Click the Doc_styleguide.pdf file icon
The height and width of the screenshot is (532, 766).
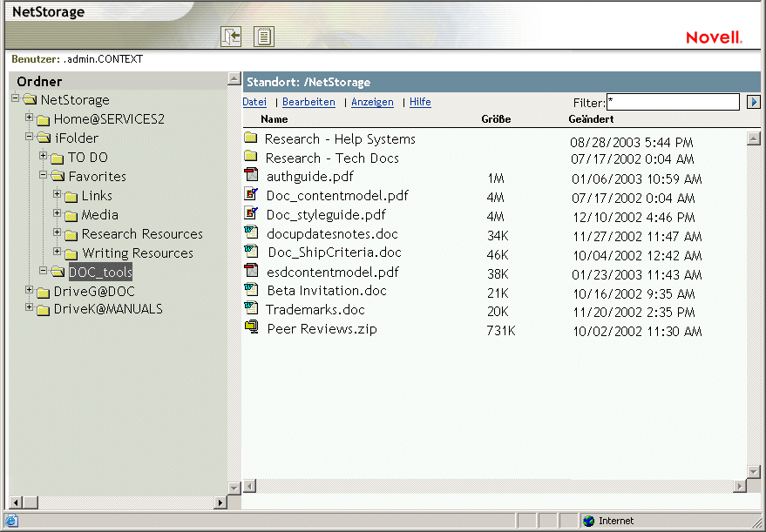(x=251, y=212)
